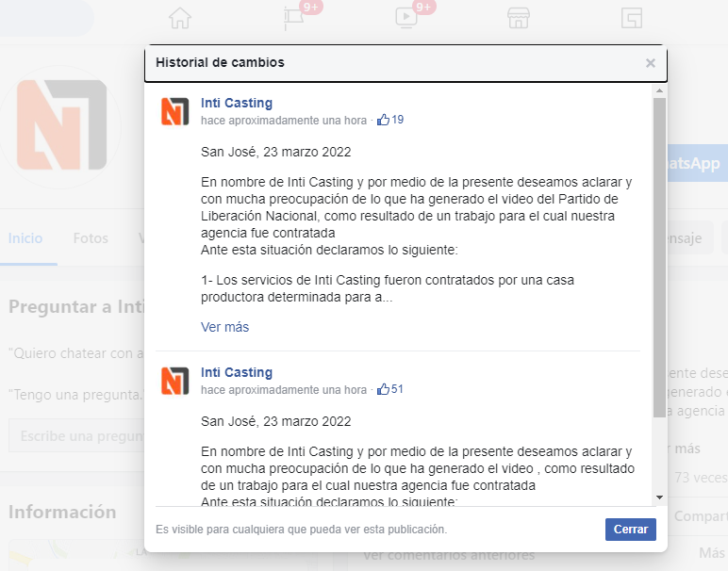Open the first Inti Casting name link
The image size is (728, 571).
click(x=237, y=104)
